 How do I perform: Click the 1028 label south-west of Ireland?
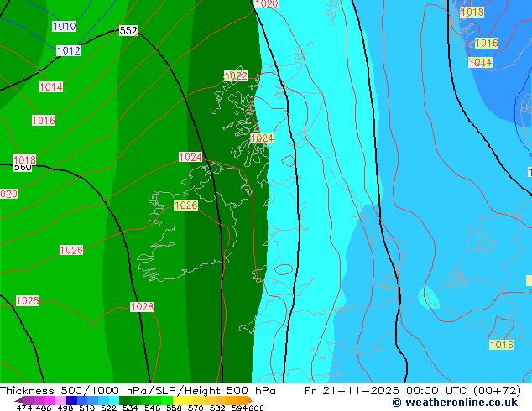(x=142, y=307)
